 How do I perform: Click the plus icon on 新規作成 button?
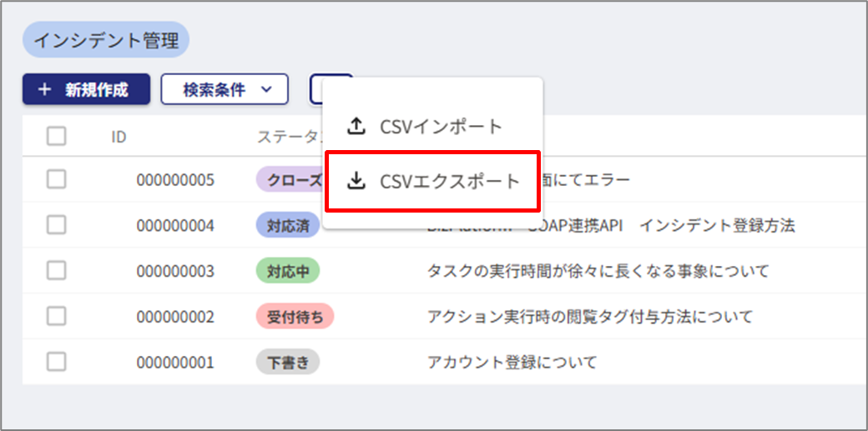(45, 90)
